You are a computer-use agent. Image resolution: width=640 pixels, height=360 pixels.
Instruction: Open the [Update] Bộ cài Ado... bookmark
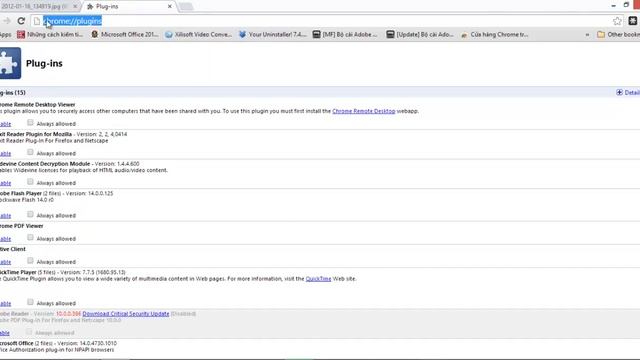click(x=420, y=35)
